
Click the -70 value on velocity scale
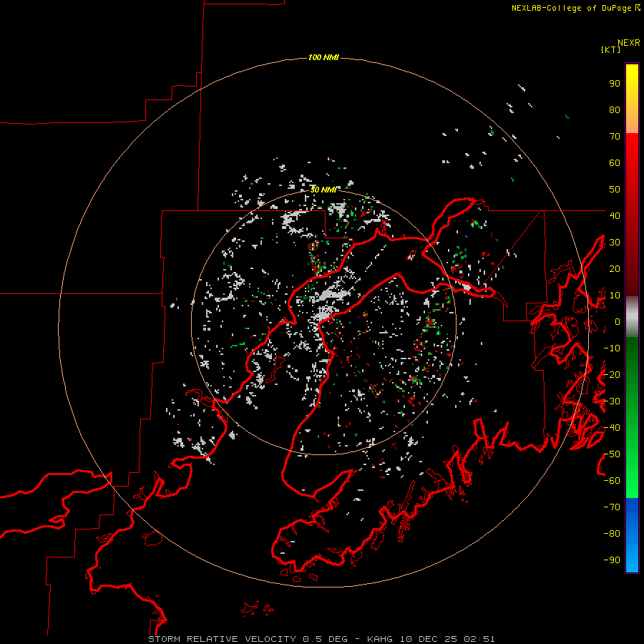pos(612,507)
